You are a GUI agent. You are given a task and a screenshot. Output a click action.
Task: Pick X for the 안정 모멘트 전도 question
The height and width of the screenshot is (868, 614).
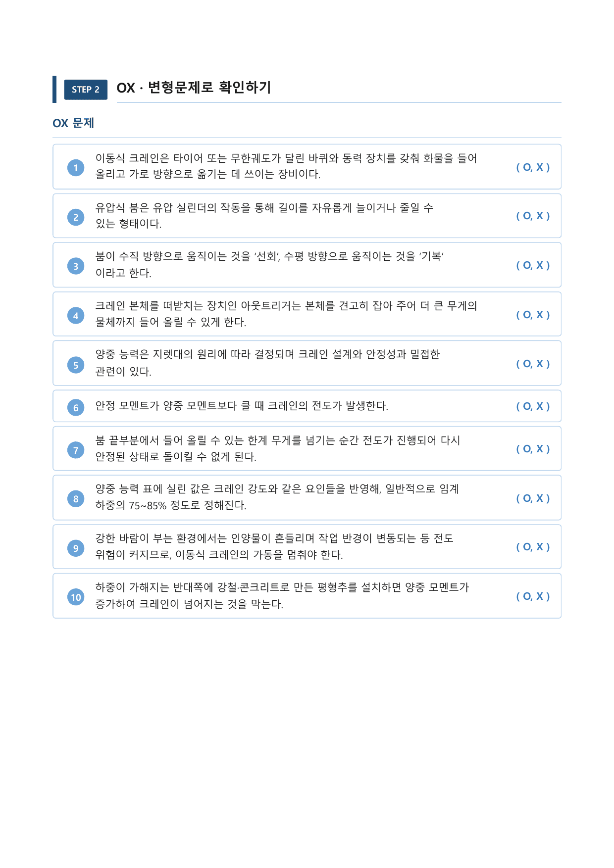click(540, 406)
